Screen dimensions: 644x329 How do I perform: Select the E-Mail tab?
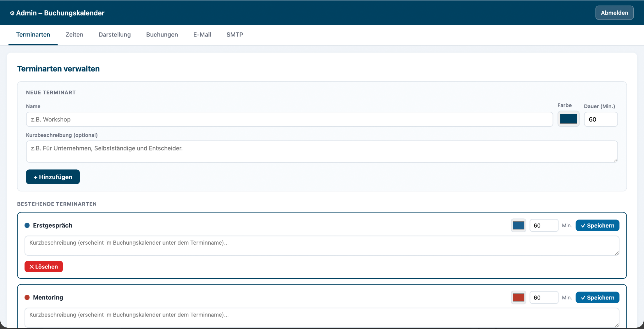click(x=202, y=35)
